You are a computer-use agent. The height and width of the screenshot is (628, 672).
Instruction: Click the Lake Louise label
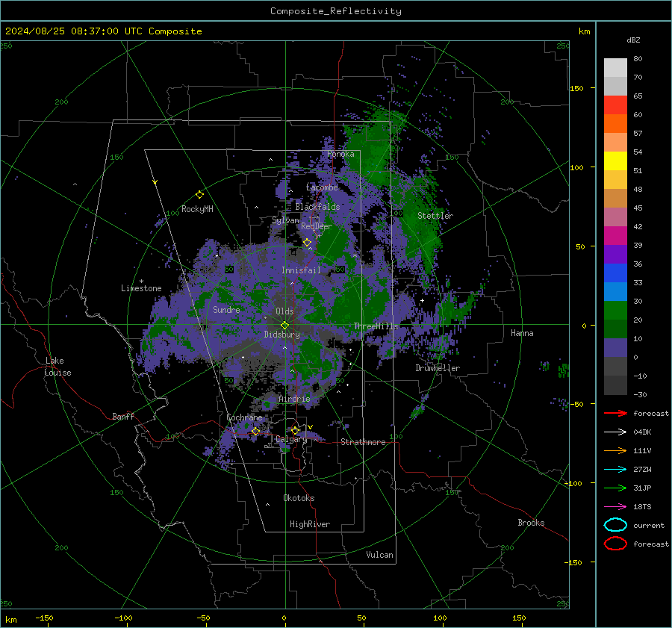point(58,367)
